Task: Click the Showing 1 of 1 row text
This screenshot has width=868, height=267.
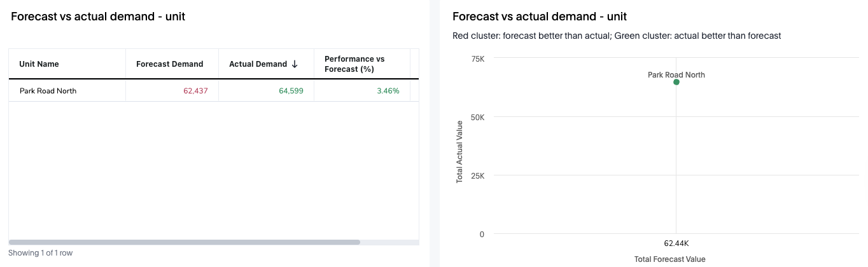Action: coord(41,253)
